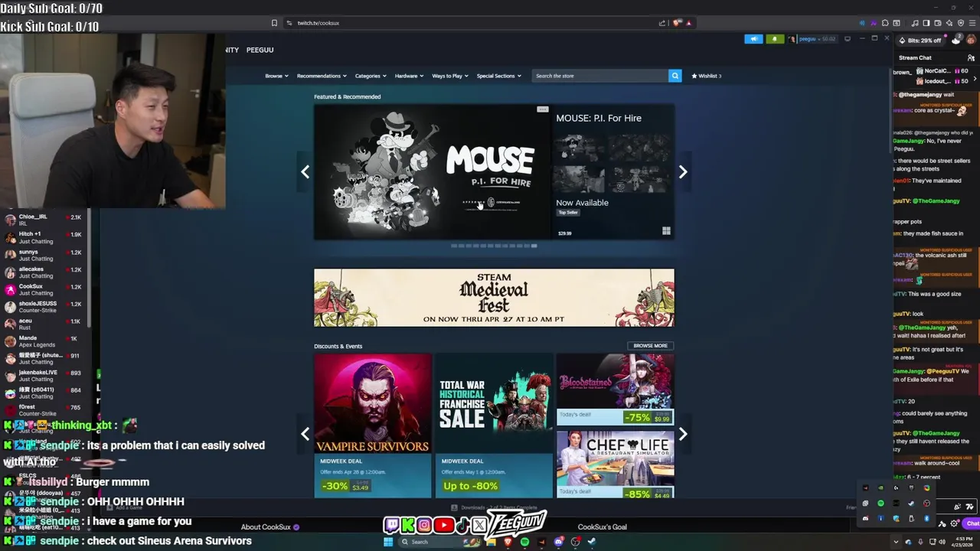980x551 pixels.
Task: Go to previous Discounts & Events page
Action: (305, 434)
